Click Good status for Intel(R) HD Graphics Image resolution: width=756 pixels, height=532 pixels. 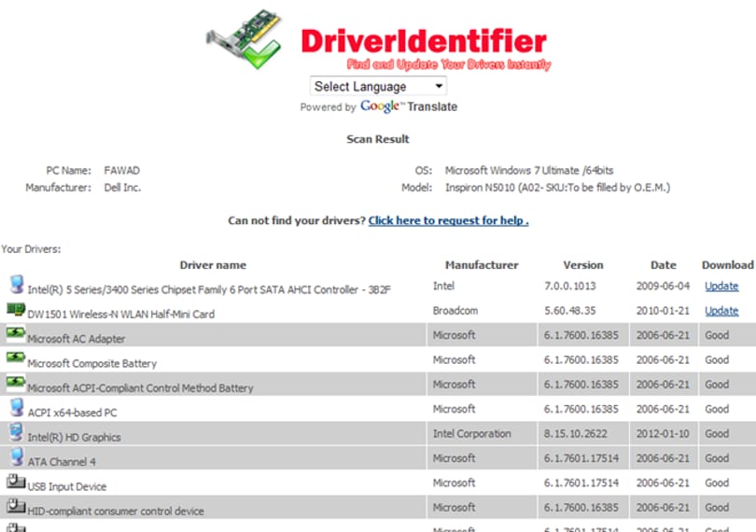pos(717,434)
